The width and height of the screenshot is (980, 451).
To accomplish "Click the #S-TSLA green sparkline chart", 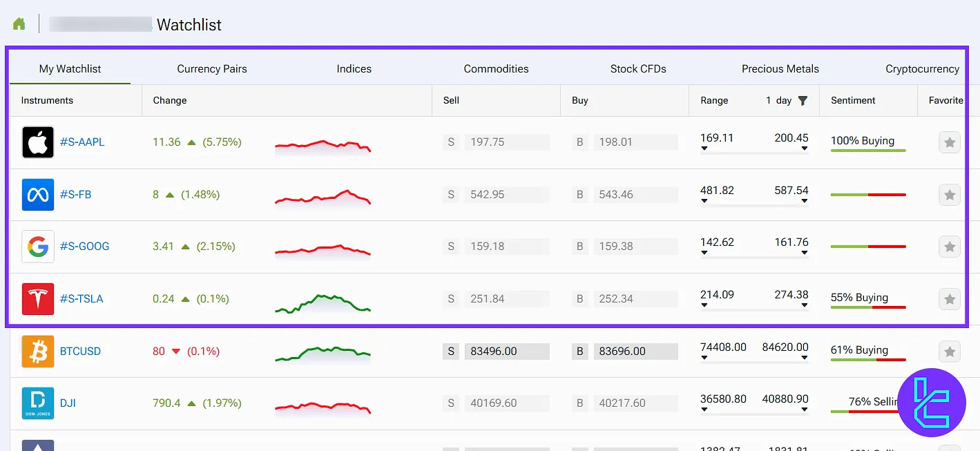I will (x=323, y=303).
